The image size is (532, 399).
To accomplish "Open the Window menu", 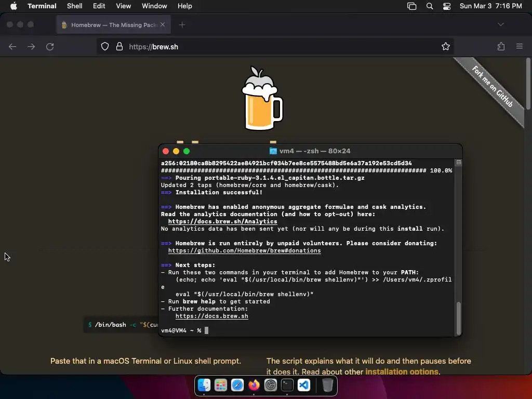I will pos(154,6).
